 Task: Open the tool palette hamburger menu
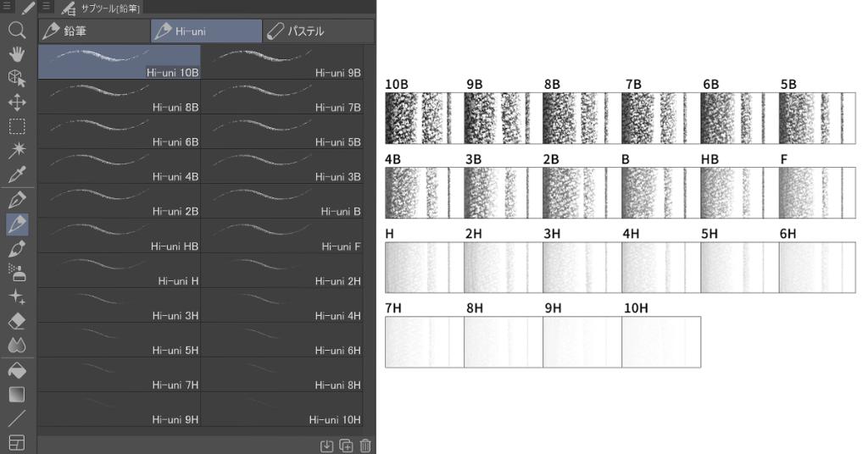click(7, 7)
